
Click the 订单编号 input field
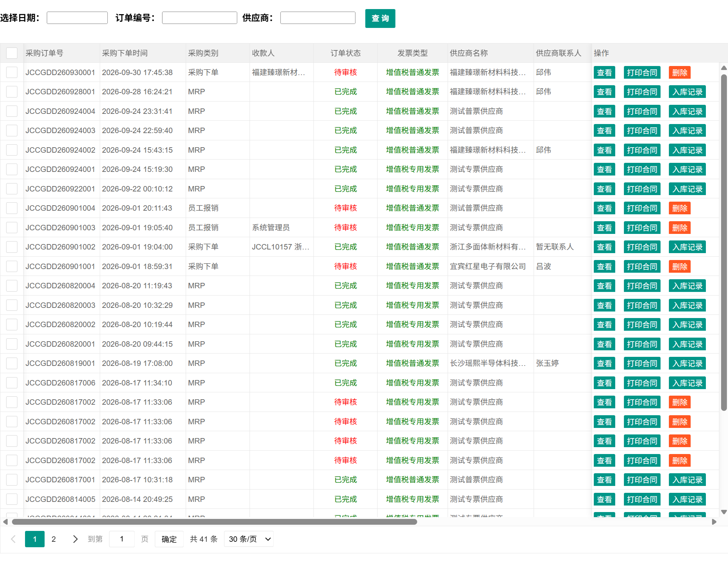coord(199,18)
